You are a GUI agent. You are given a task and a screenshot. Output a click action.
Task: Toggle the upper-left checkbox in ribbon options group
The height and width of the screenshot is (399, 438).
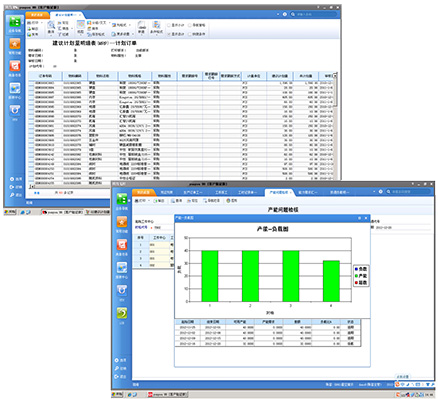click(169, 25)
